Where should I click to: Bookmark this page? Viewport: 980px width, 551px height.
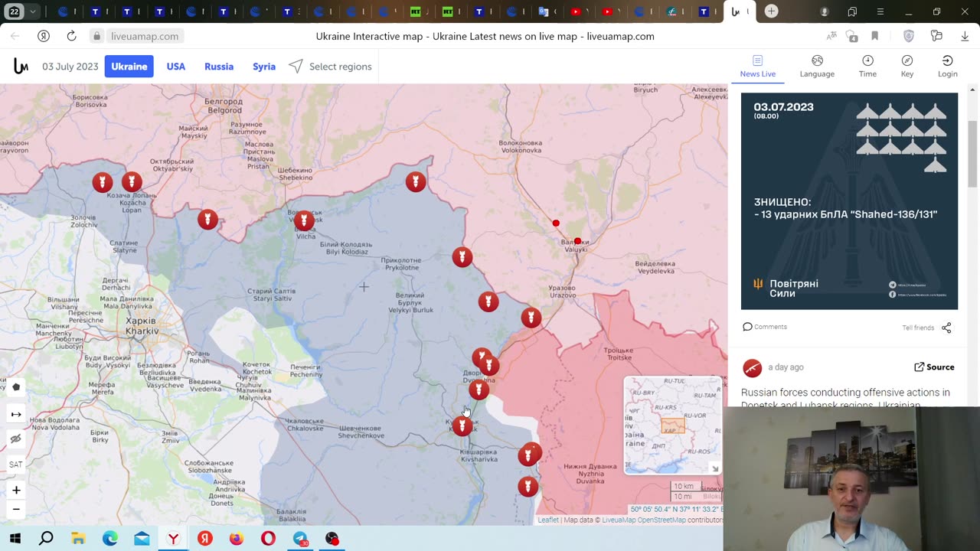click(875, 36)
